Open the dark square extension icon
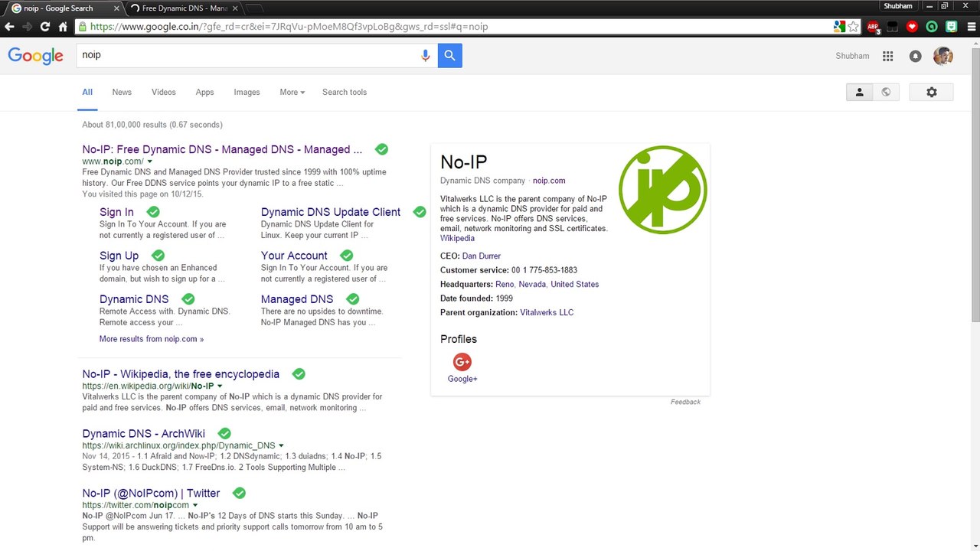This screenshot has height=551, width=980. (893, 26)
